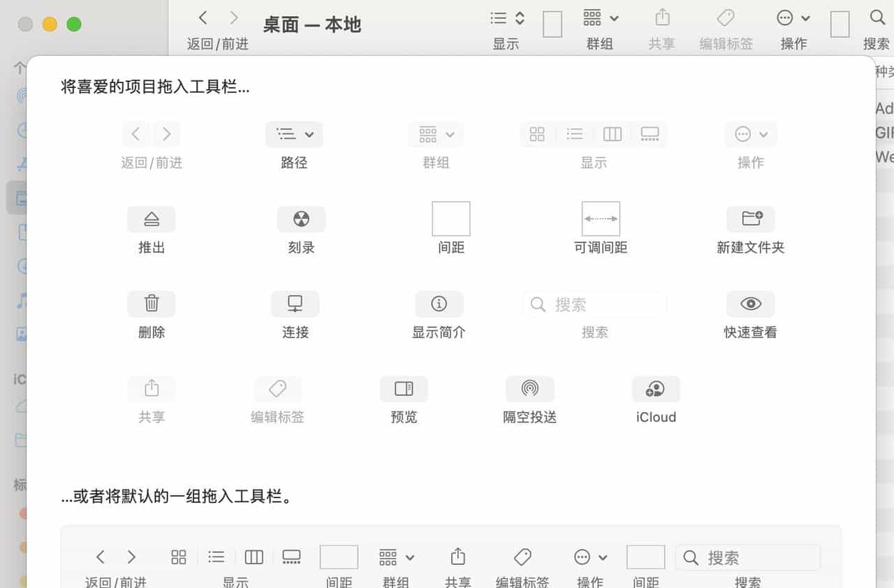
Task: Click the 新建文件夹 new folder icon
Action: [x=751, y=219]
